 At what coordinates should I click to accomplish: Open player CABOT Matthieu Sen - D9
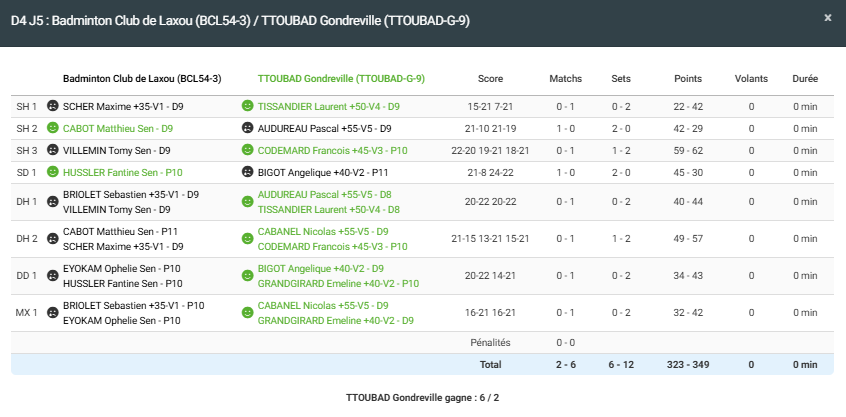(x=118, y=128)
